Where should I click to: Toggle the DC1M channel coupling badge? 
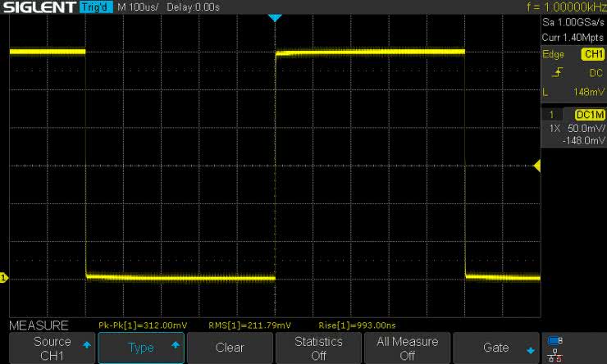(x=589, y=115)
